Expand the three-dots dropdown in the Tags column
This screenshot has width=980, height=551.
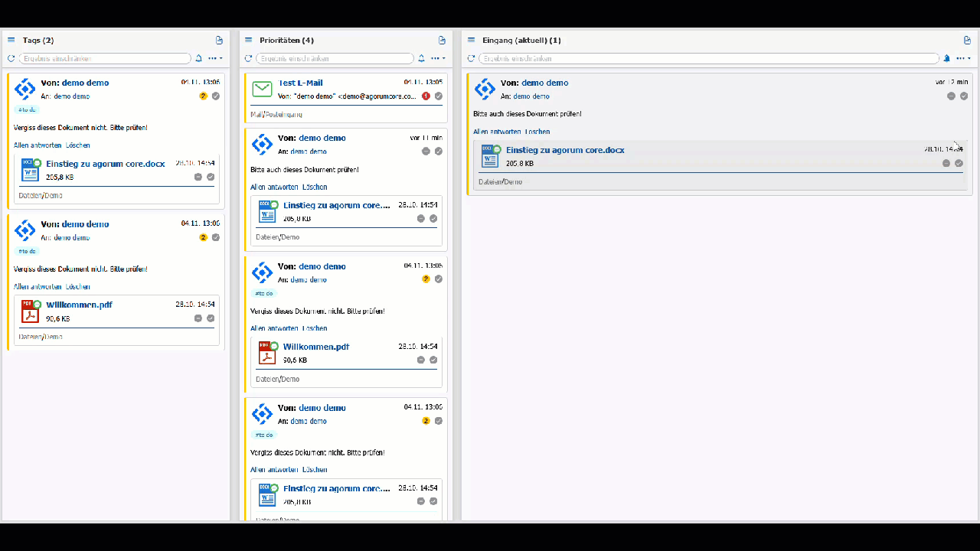click(x=214, y=58)
